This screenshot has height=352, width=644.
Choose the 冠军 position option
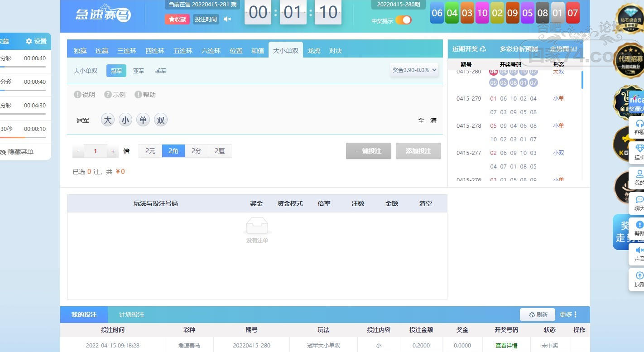pos(116,71)
